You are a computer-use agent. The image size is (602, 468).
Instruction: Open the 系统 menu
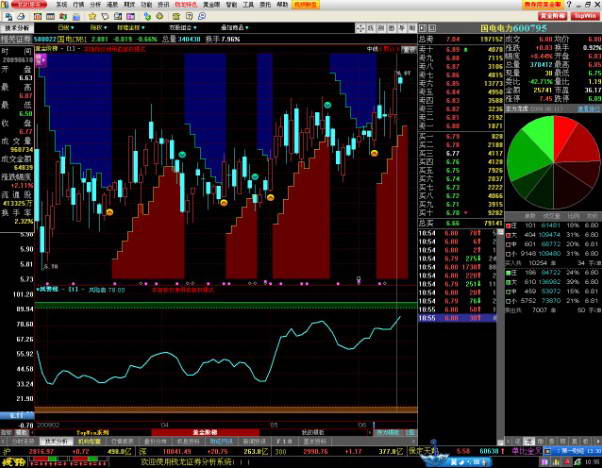(x=62, y=5)
